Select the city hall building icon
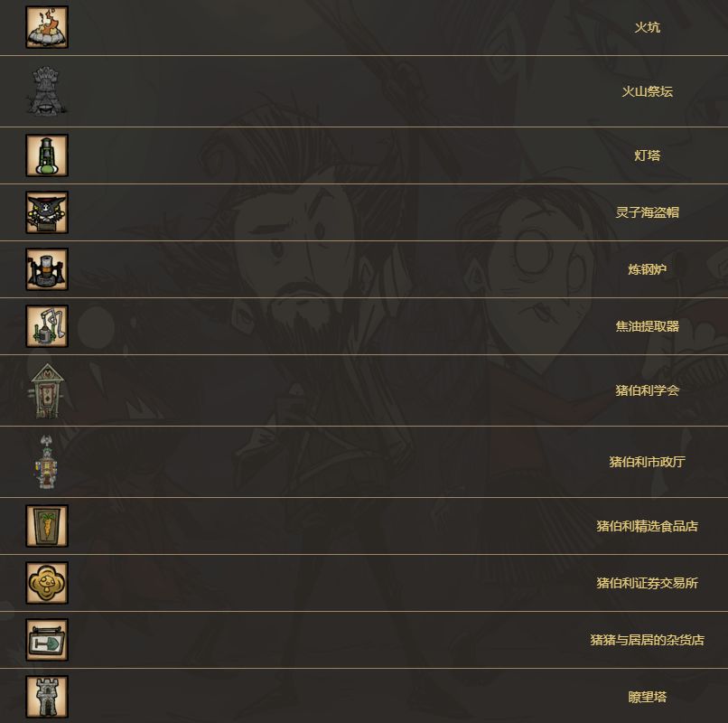 click(x=46, y=462)
